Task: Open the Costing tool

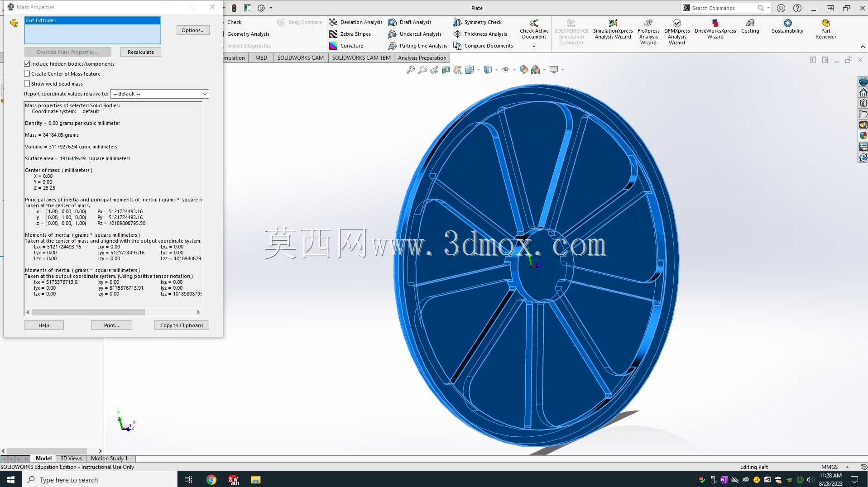Action: 750,26
